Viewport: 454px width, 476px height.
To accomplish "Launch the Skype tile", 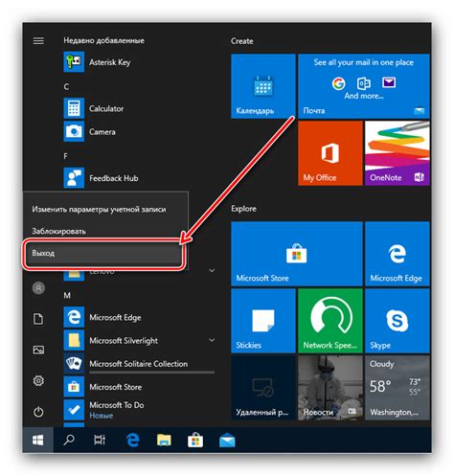I will click(x=397, y=321).
